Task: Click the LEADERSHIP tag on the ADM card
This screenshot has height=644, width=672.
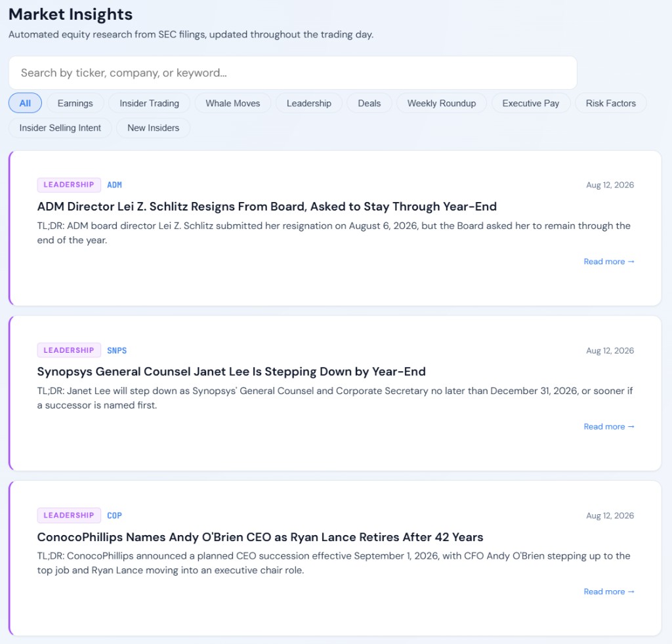Action: tap(69, 185)
